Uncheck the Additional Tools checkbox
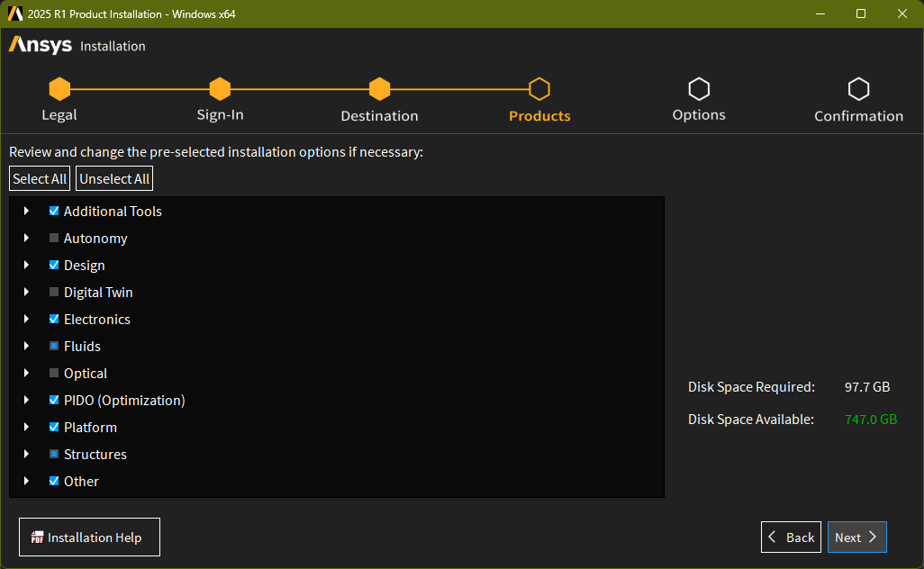This screenshot has height=569, width=924. 54,211
